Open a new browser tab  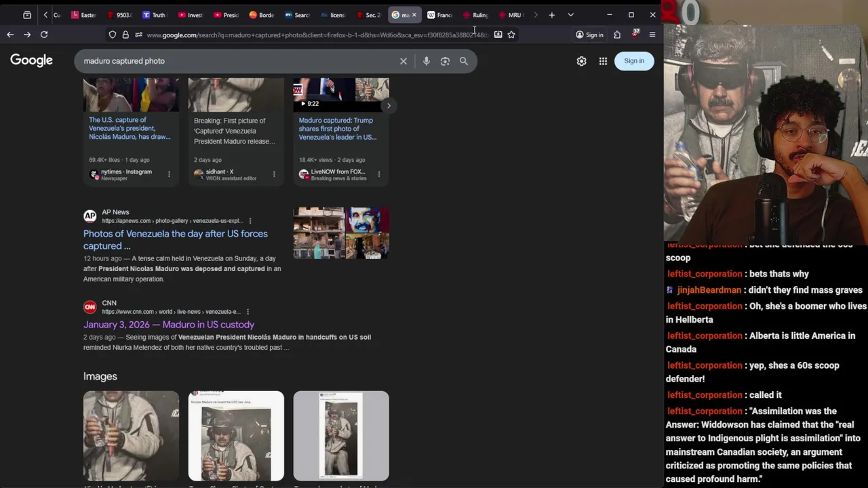coord(552,15)
